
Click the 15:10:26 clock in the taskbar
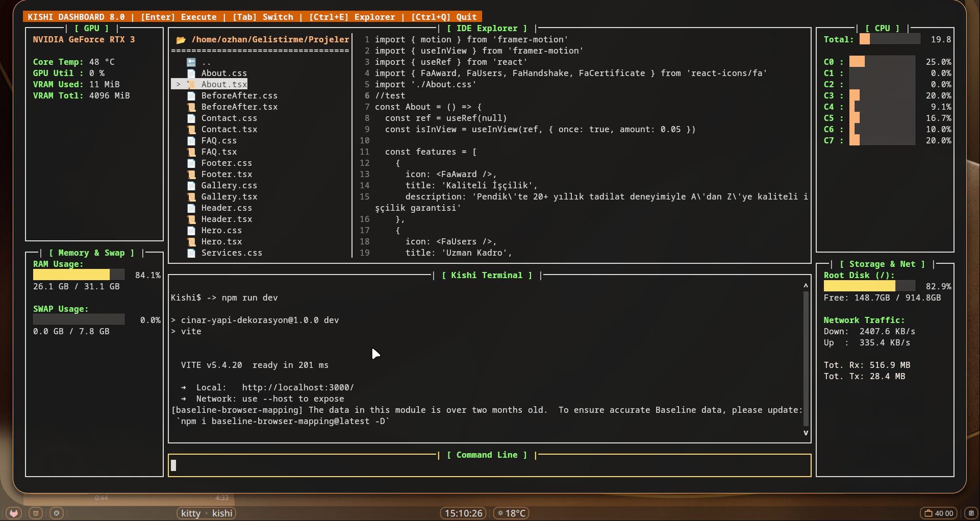click(x=464, y=513)
